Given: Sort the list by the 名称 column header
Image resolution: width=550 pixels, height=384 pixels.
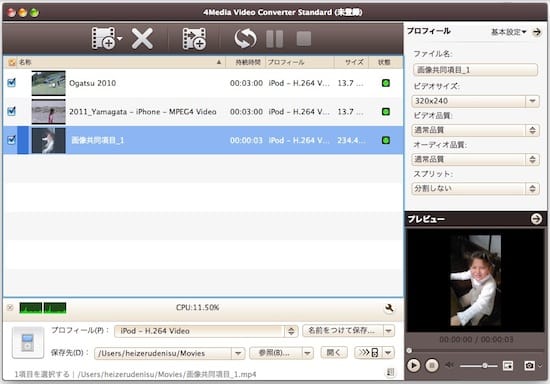Looking at the screenshot, I should (25, 62).
